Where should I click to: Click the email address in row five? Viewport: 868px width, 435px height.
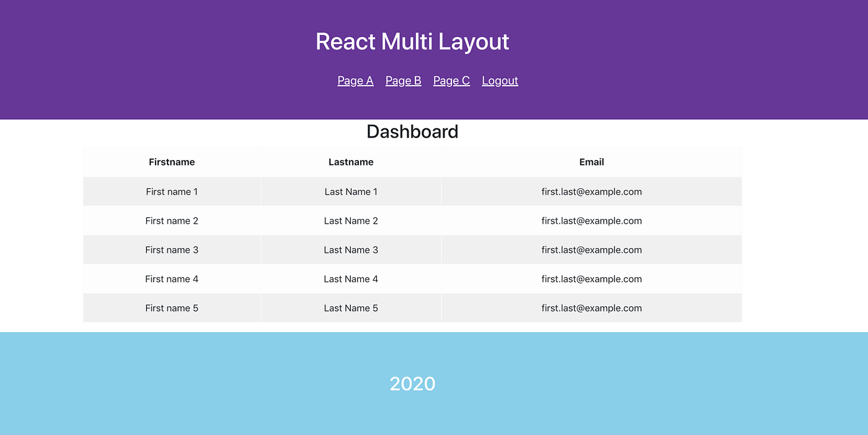tap(591, 308)
